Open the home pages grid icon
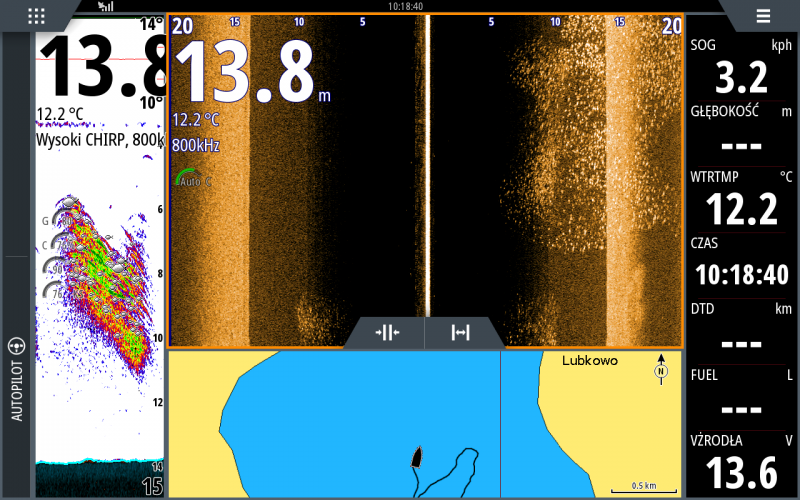 37,15
